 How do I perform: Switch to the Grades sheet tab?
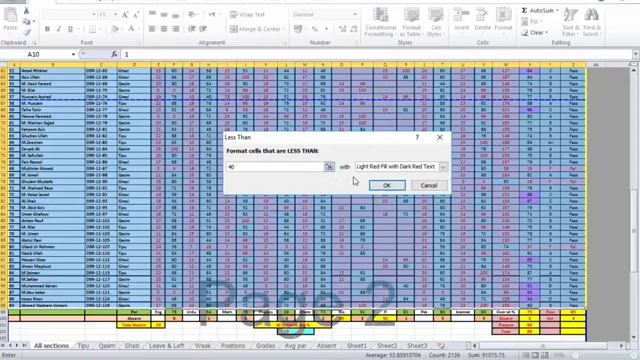tap(265, 346)
